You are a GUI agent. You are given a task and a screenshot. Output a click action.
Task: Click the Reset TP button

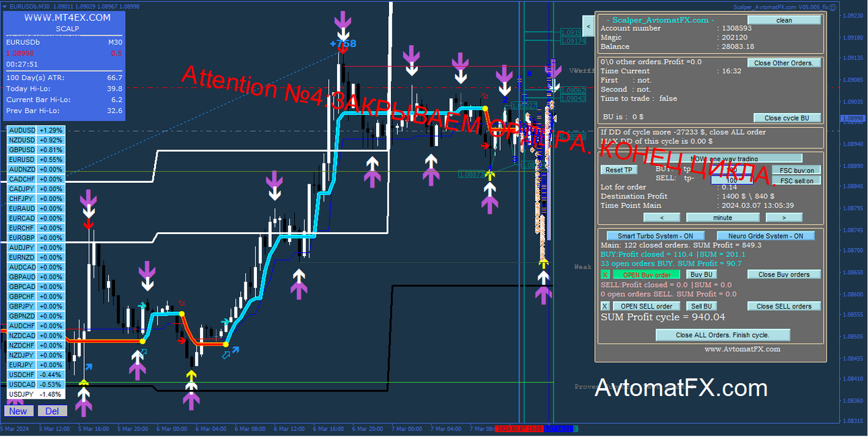coord(618,170)
